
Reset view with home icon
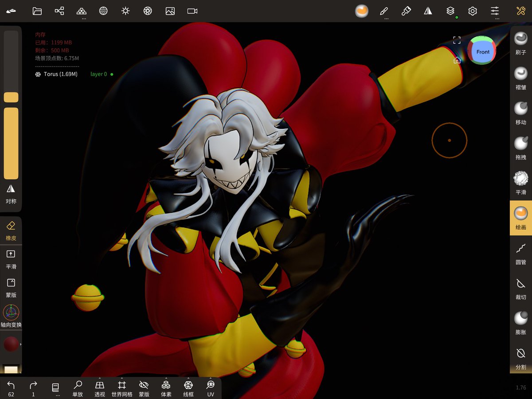457,60
